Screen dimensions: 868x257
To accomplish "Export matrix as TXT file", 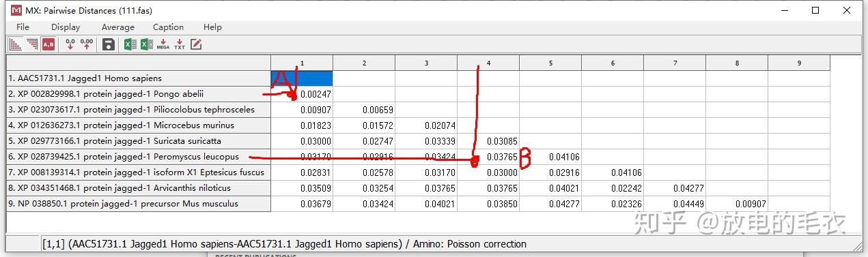I will pyautogui.click(x=179, y=44).
